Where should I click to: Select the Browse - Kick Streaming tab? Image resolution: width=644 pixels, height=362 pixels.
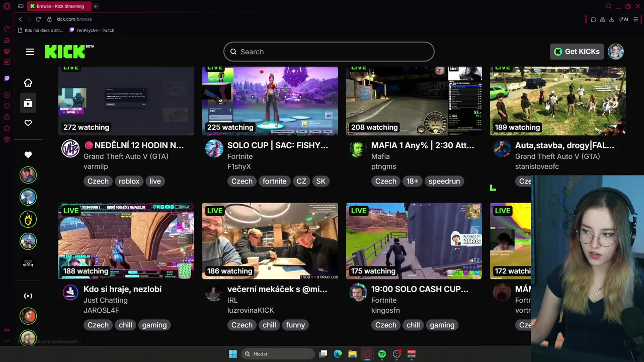pyautogui.click(x=59, y=6)
